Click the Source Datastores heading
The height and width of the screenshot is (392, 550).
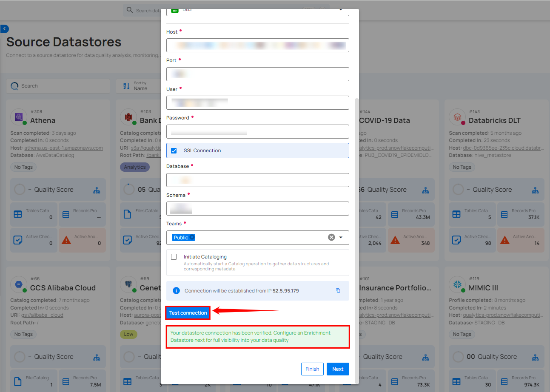64,42
